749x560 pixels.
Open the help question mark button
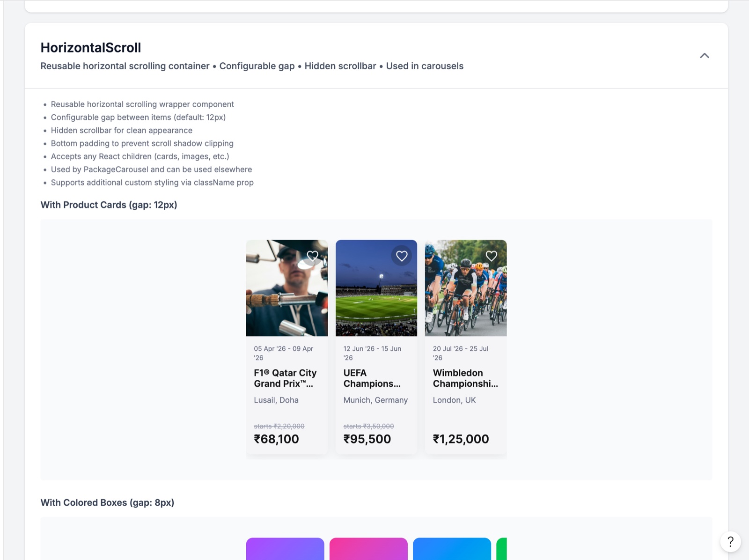tap(730, 542)
